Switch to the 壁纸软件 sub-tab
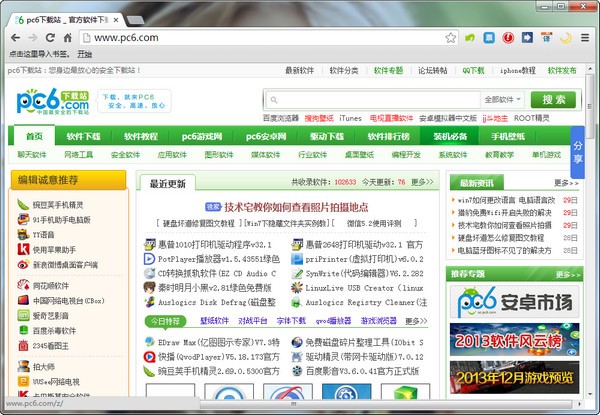This screenshot has height=415, width=600. coord(214,321)
